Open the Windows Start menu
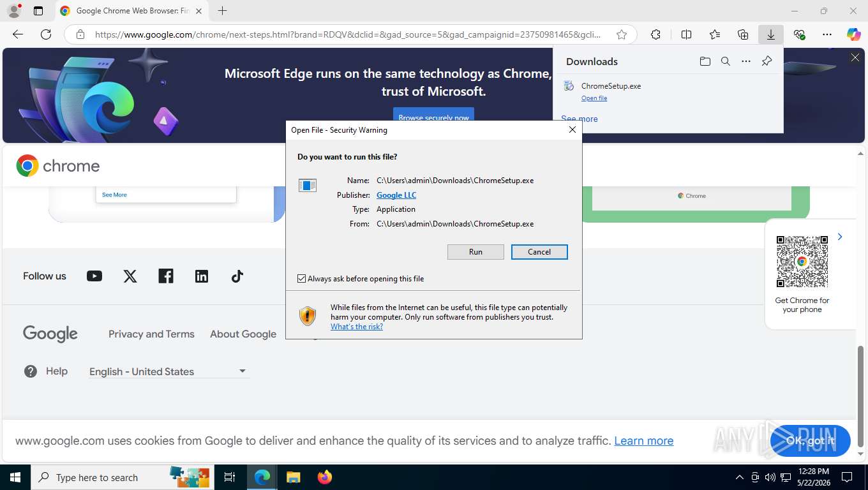This screenshot has width=868, height=490. (15, 477)
